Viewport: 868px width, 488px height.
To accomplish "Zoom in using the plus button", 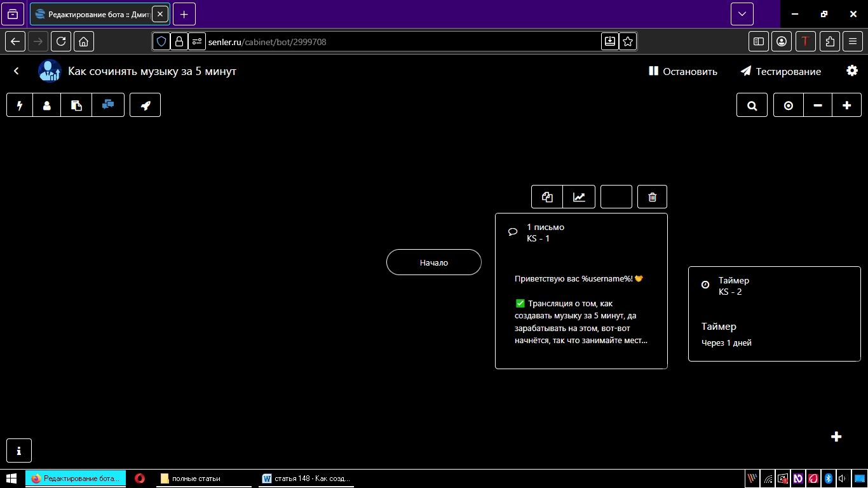I will 846,105.
